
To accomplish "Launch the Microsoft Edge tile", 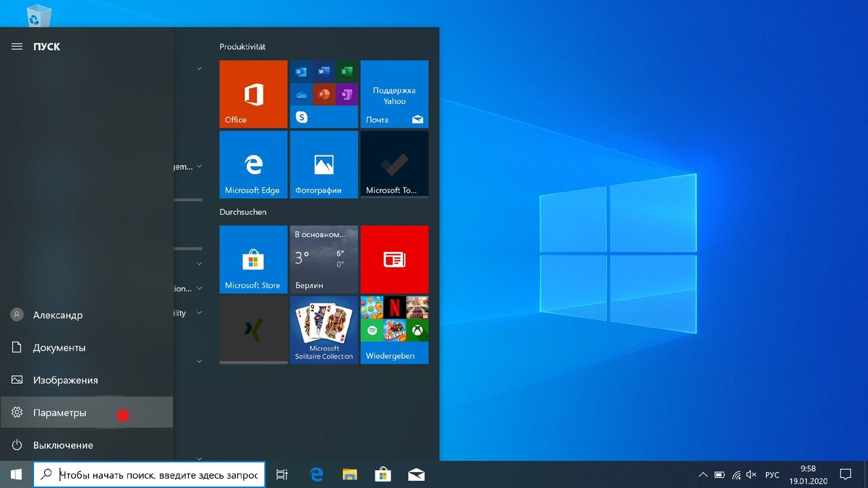I will click(253, 164).
